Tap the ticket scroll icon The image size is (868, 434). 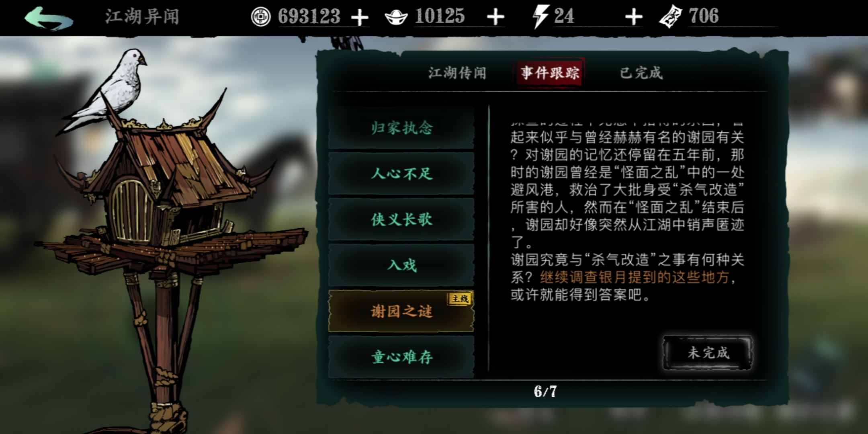(x=671, y=16)
